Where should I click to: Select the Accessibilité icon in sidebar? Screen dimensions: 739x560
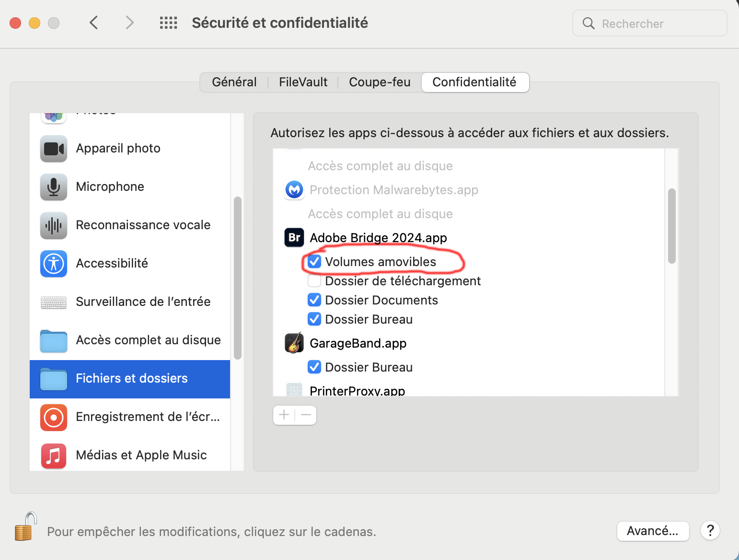click(53, 264)
